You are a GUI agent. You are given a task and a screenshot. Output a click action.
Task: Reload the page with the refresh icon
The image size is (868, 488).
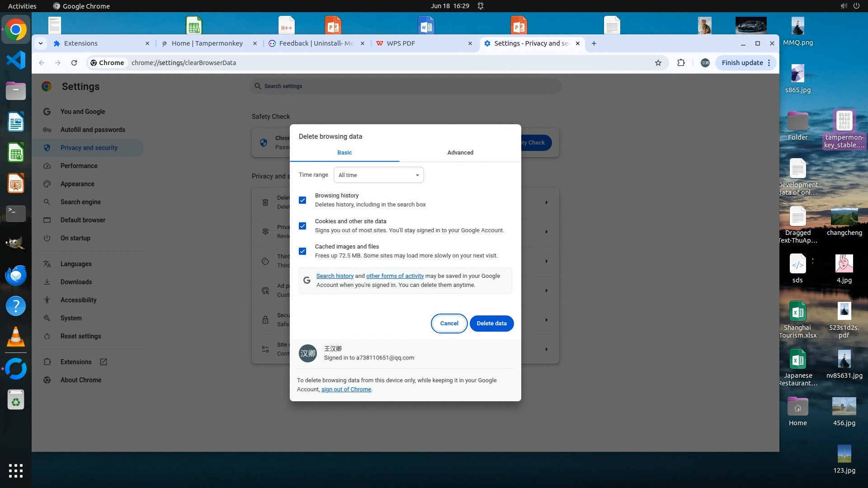coord(74,63)
